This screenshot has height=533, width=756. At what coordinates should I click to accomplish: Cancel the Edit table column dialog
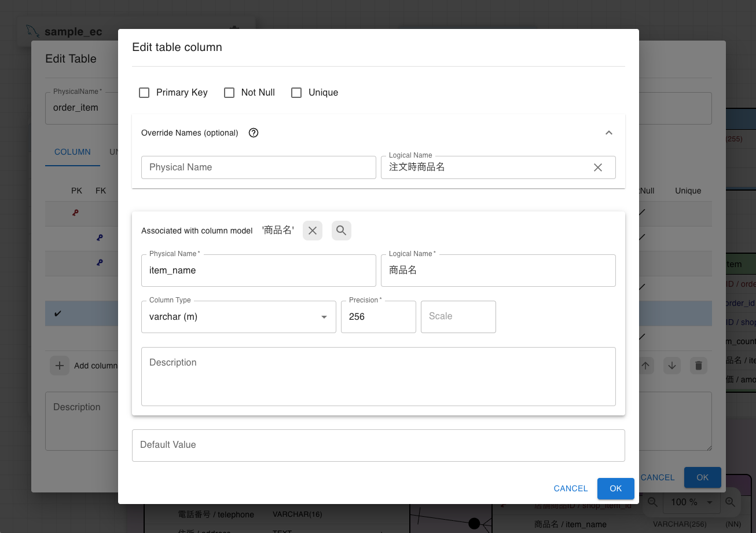571,488
